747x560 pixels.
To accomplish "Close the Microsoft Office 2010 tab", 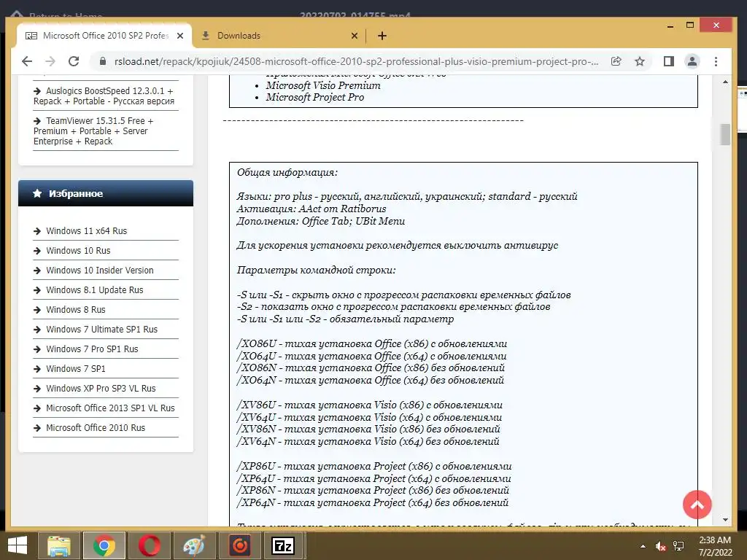I will click(180, 36).
